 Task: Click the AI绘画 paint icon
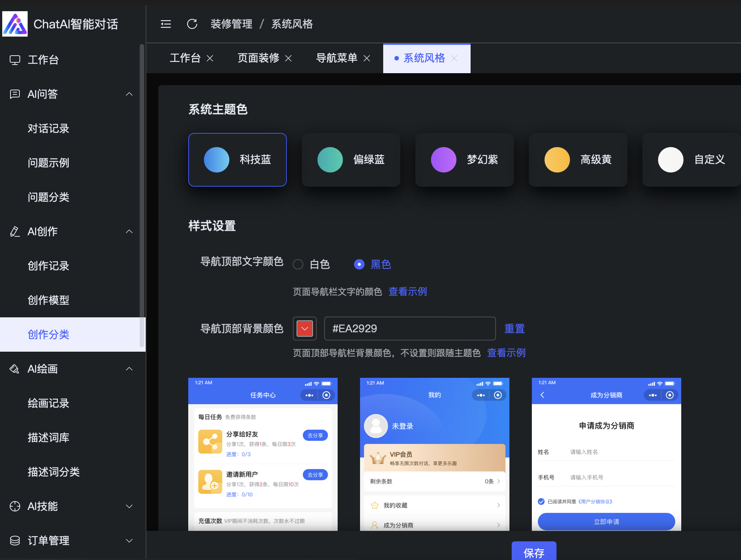(x=15, y=369)
